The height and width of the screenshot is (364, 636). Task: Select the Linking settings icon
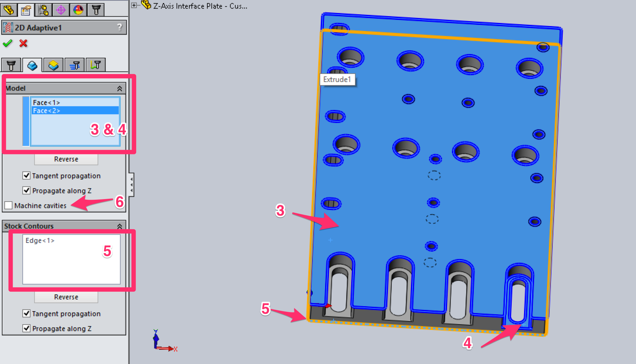(95, 65)
